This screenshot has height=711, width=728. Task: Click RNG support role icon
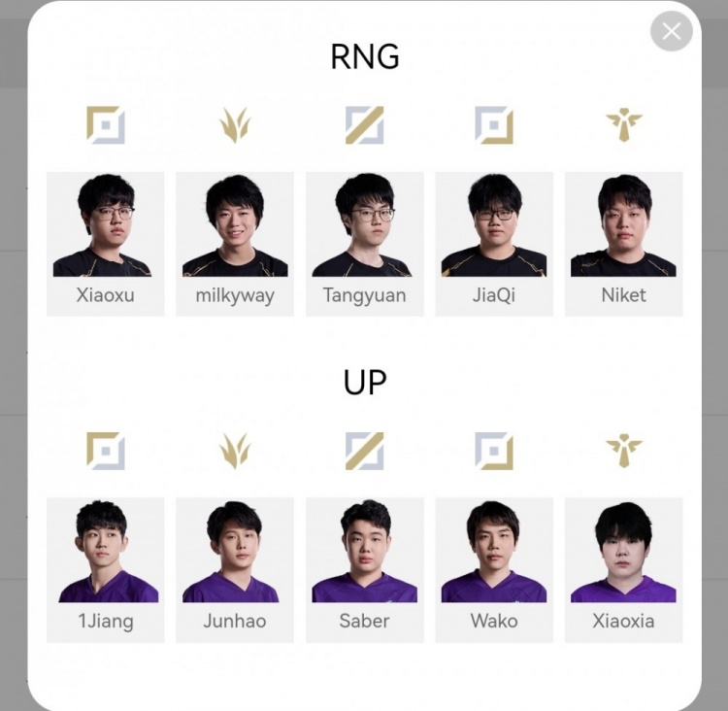tap(623, 124)
